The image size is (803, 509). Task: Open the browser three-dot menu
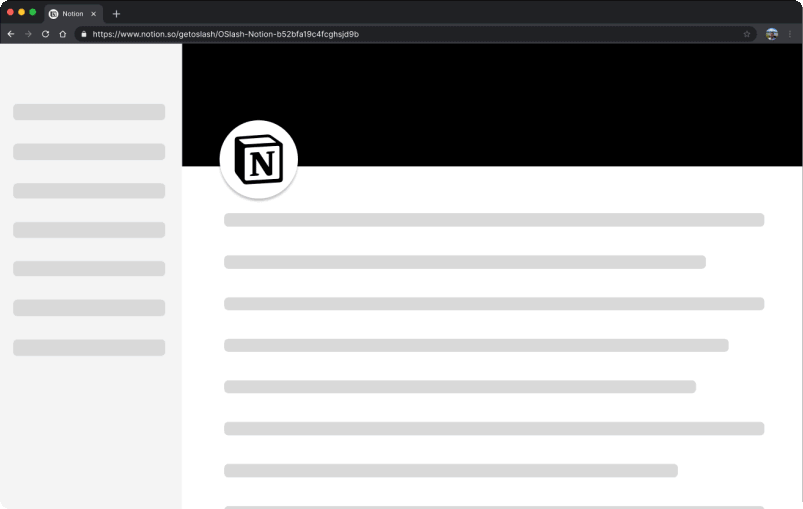(790, 34)
